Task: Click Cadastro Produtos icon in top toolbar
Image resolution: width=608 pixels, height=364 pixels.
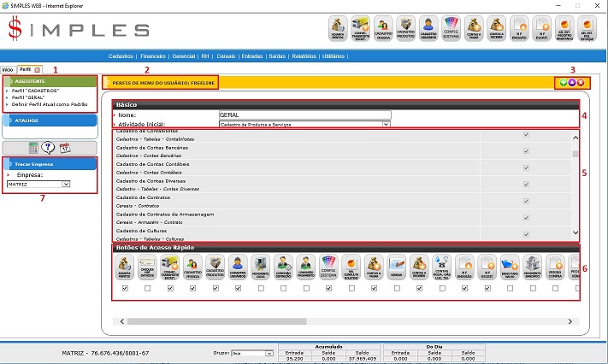Action: click(x=406, y=30)
